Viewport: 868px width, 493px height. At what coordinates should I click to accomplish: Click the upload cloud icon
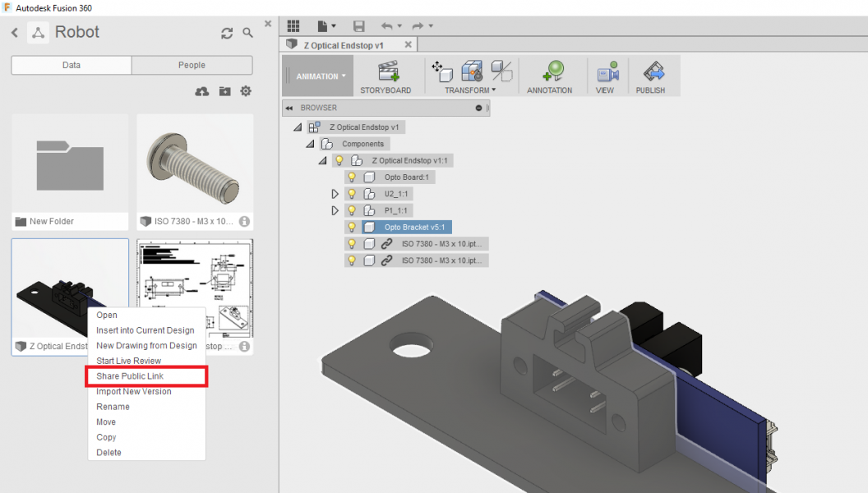201,91
